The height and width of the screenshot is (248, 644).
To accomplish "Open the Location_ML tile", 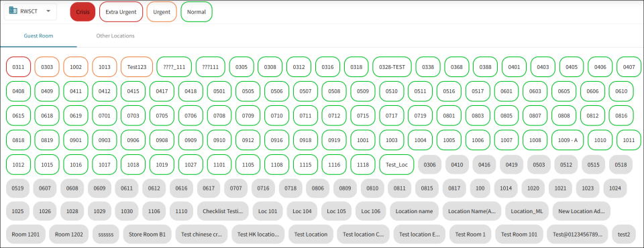I will click(x=527, y=211).
